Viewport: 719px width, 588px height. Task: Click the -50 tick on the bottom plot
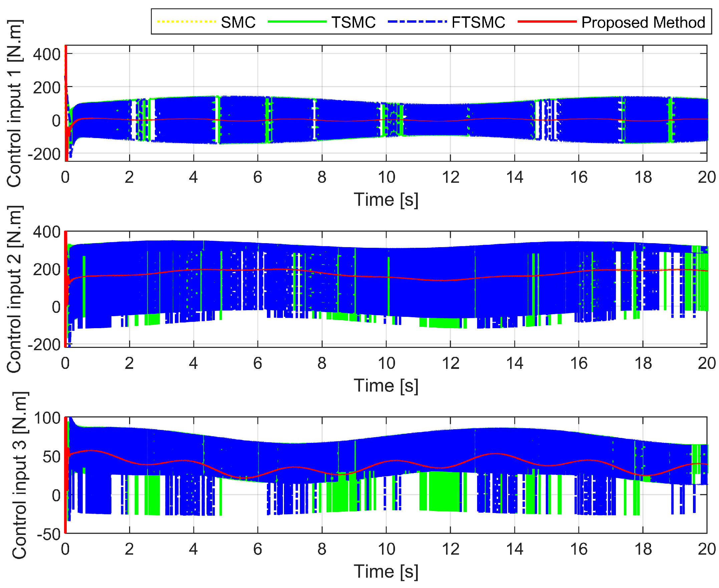[x=49, y=535]
